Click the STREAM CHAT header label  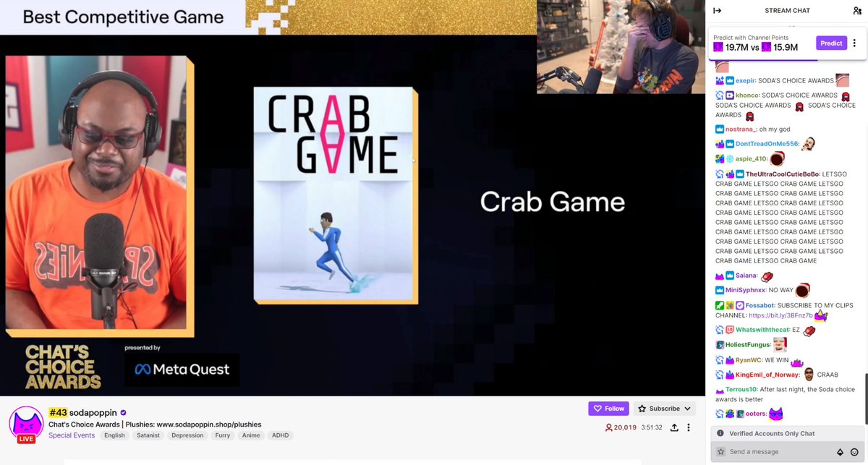click(787, 10)
